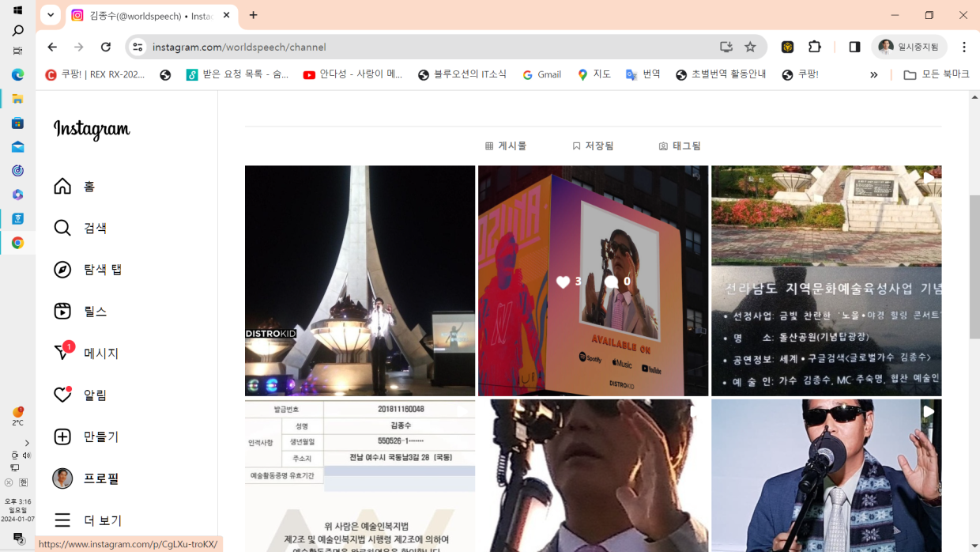The image size is (980, 552).
Task: Click the Instagram logo
Action: [x=92, y=130]
